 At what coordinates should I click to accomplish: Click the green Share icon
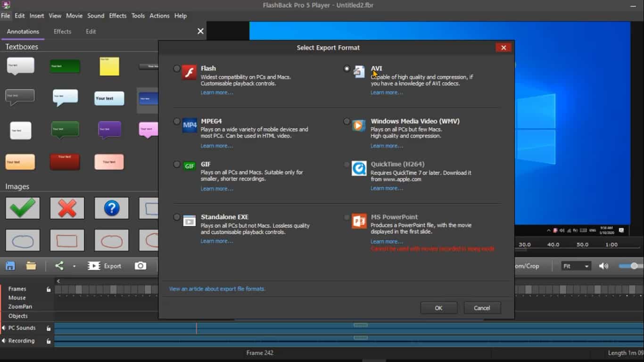(59, 266)
